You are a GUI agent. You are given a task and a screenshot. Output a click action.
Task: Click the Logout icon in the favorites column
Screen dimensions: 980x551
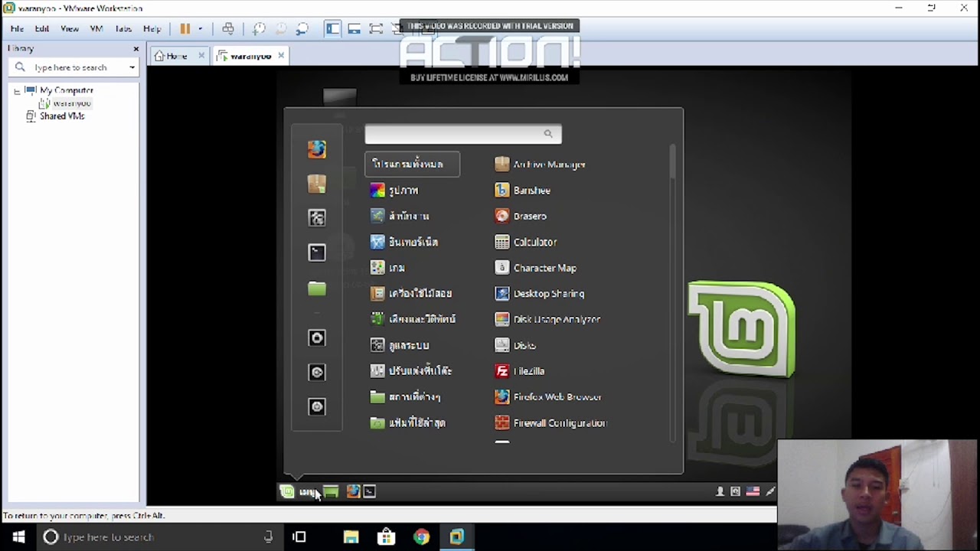tap(317, 372)
